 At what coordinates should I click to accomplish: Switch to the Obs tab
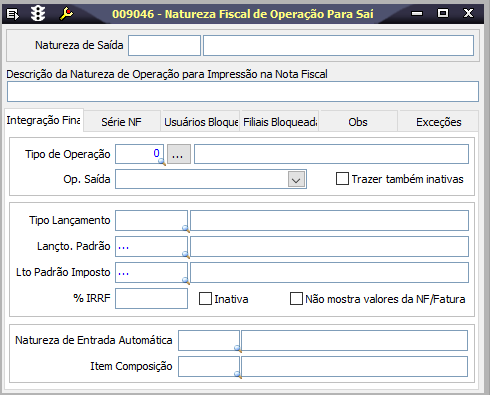pyautogui.click(x=358, y=122)
